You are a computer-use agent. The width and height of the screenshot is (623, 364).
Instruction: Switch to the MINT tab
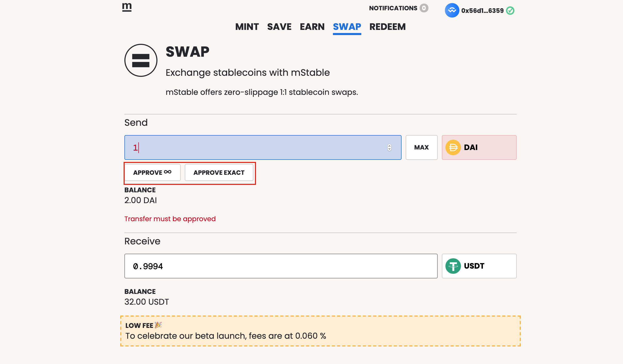click(247, 27)
